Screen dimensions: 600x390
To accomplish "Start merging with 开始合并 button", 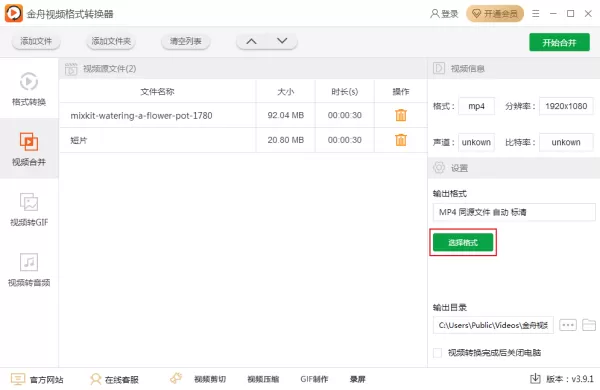I will click(559, 42).
